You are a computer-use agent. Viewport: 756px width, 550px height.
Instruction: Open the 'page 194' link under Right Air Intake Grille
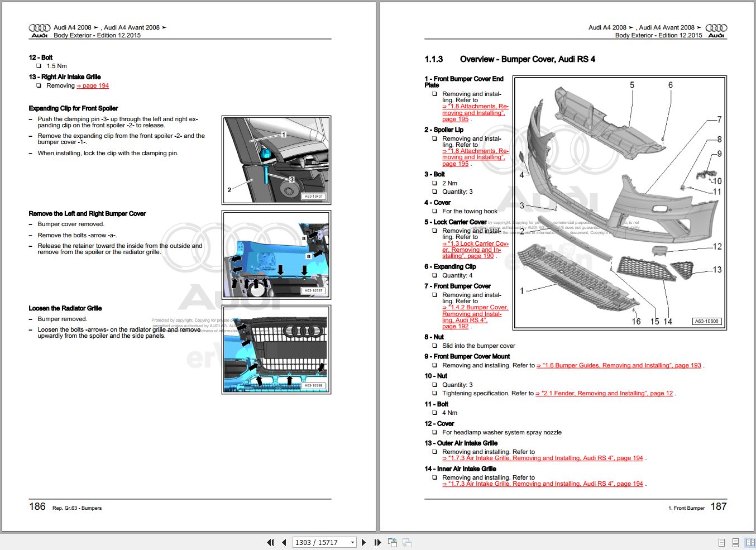coord(93,85)
